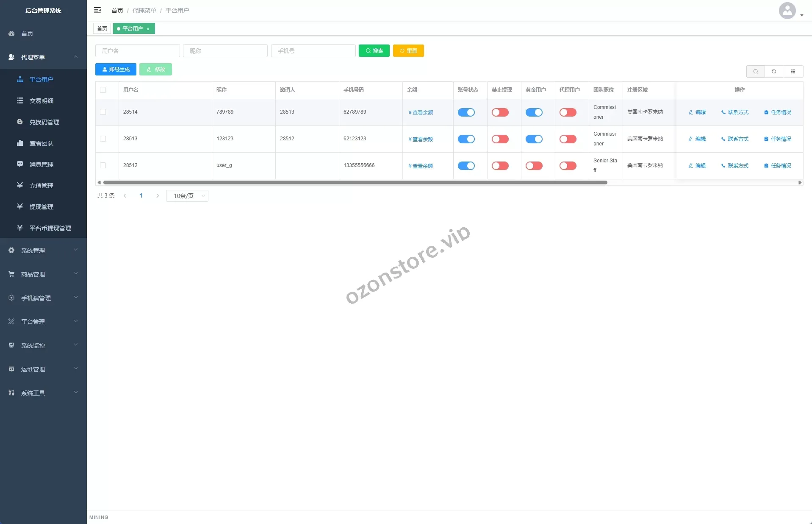
Task: Click the refresh icon above the table
Action: tap(774, 71)
